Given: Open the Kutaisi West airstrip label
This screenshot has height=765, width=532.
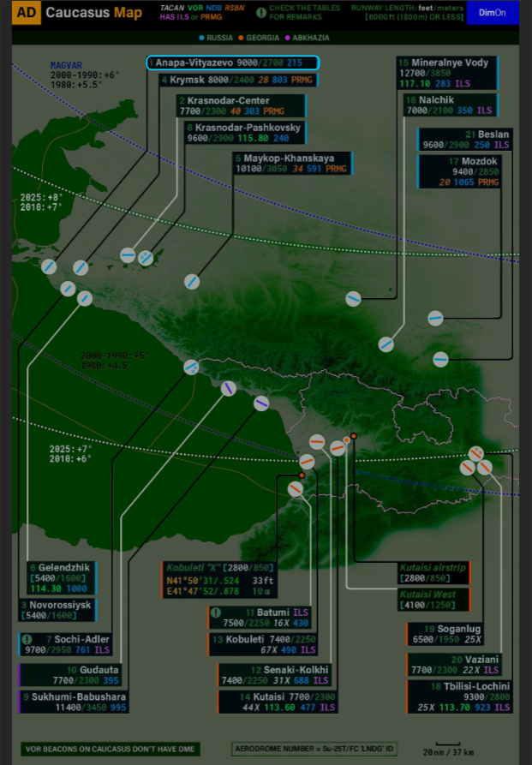Looking at the screenshot, I should tap(433, 600).
